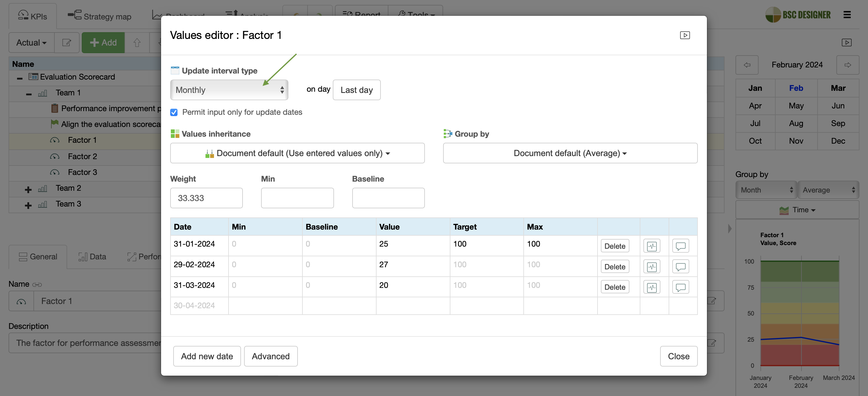Open the Group by Document default (Average) dropdown
868x396 pixels.
coord(570,153)
